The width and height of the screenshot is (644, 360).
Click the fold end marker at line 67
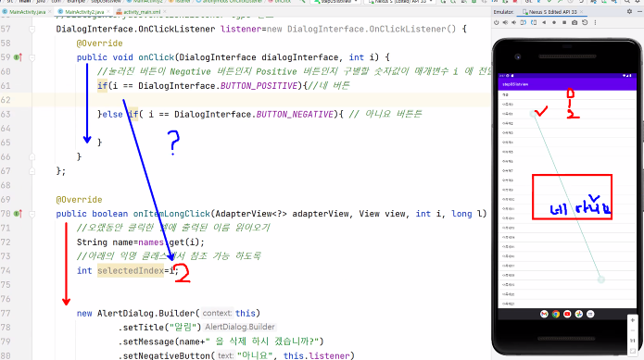click(x=32, y=171)
